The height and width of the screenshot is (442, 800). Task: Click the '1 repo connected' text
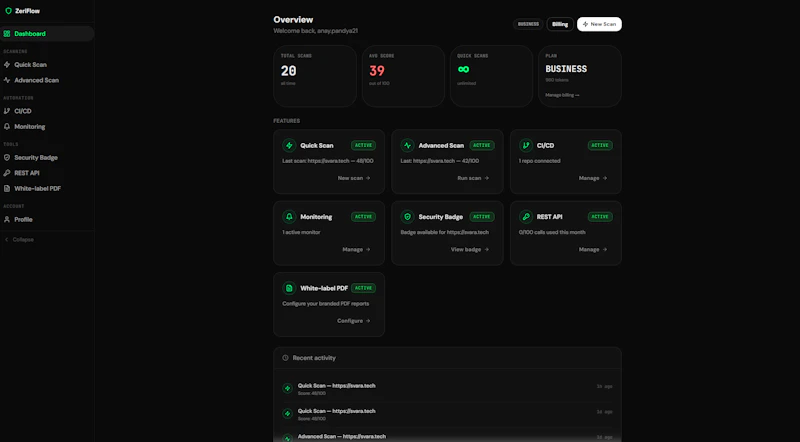[x=539, y=161]
